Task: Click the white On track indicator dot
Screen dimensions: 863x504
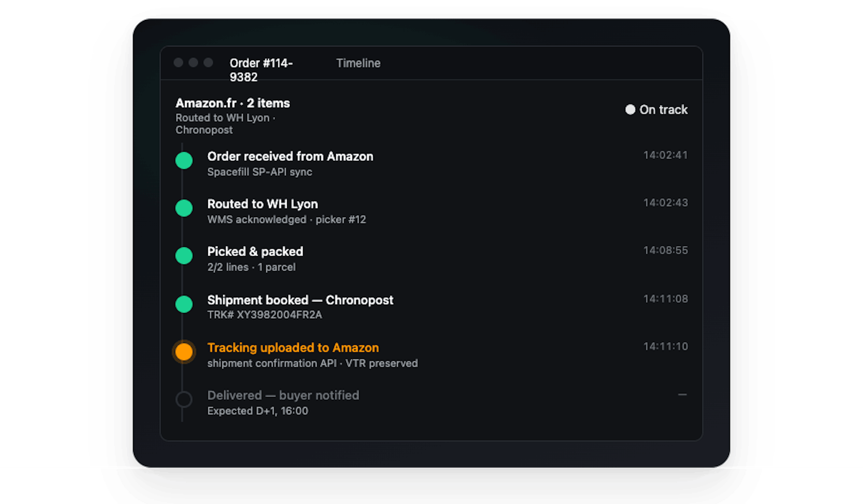Action: click(630, 110)
